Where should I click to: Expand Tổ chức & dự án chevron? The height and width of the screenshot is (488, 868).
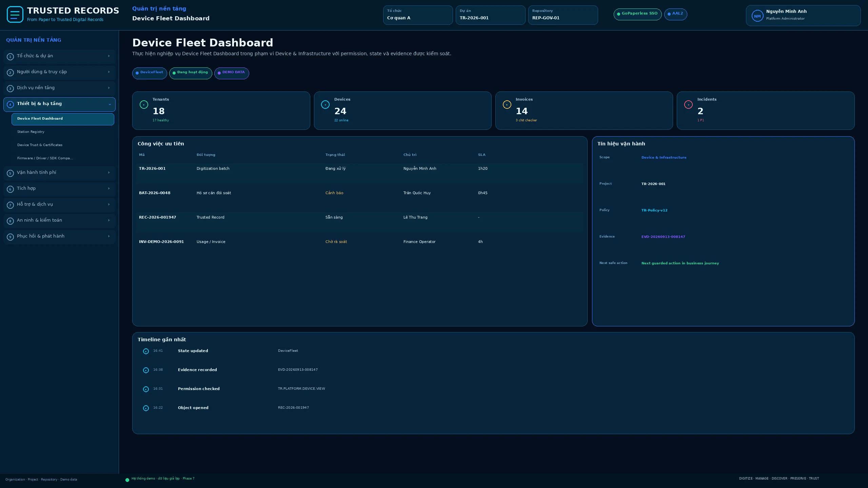tap(109, 56)
